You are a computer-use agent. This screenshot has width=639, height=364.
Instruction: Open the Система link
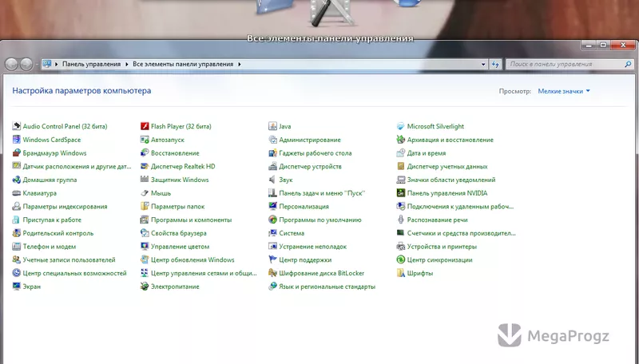[292, 233]
